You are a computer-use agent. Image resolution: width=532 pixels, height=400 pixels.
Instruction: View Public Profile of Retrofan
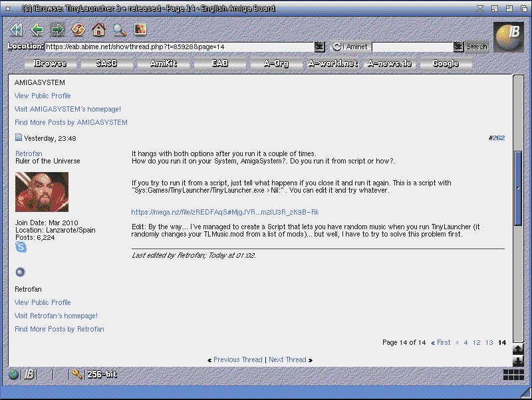click(x=43, y=302)
